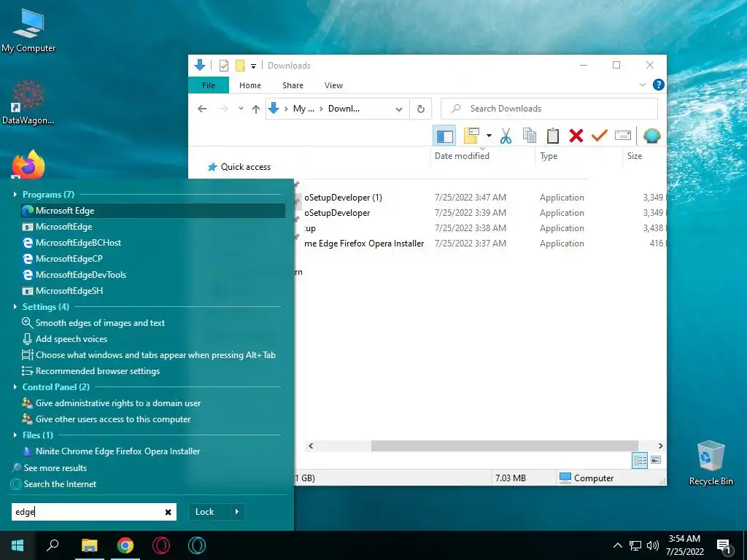Open Explorer help question mark icon
747x560 pixels.
coord(659,85)
